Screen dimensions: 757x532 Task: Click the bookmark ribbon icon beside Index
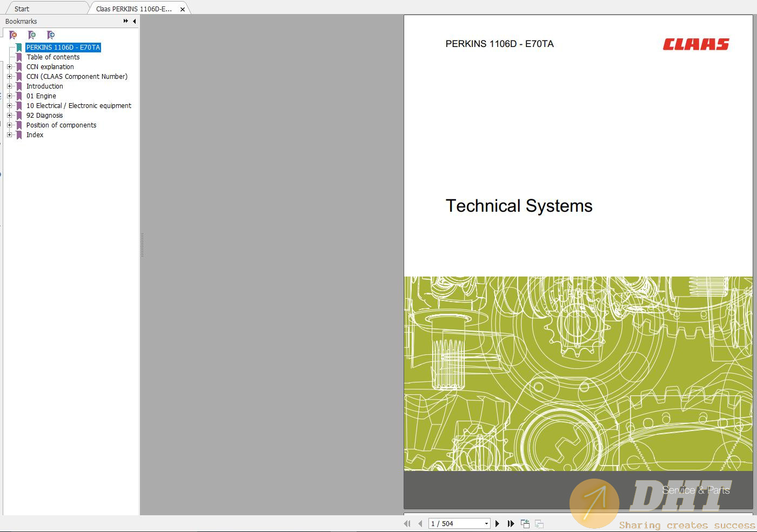pyautogui.click(x=19, y=135)
